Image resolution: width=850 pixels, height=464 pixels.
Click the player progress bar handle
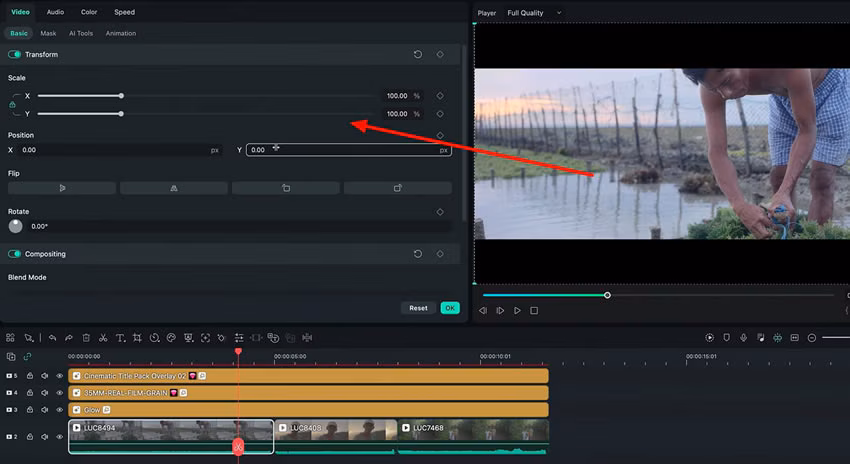607,295
